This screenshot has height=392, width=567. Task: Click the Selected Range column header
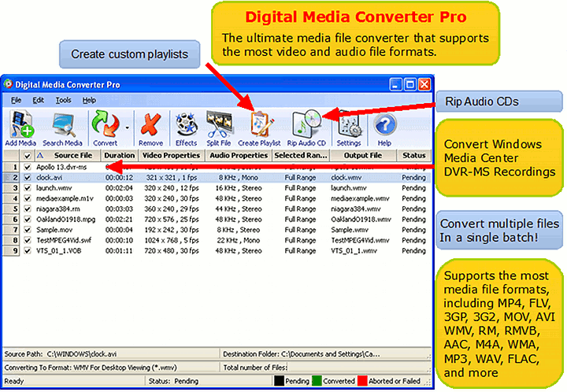point(301,155)
